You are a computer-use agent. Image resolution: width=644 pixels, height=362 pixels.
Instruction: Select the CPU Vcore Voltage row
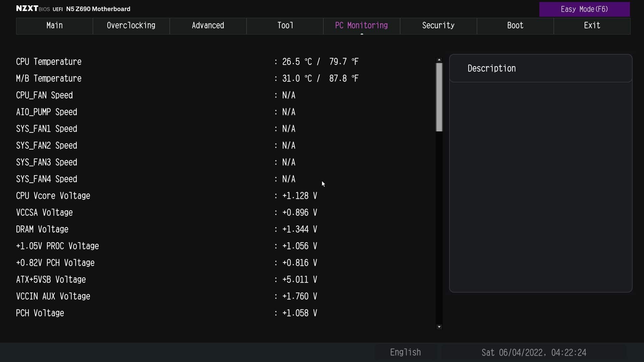pyautogui.click(x=225, y=196)
